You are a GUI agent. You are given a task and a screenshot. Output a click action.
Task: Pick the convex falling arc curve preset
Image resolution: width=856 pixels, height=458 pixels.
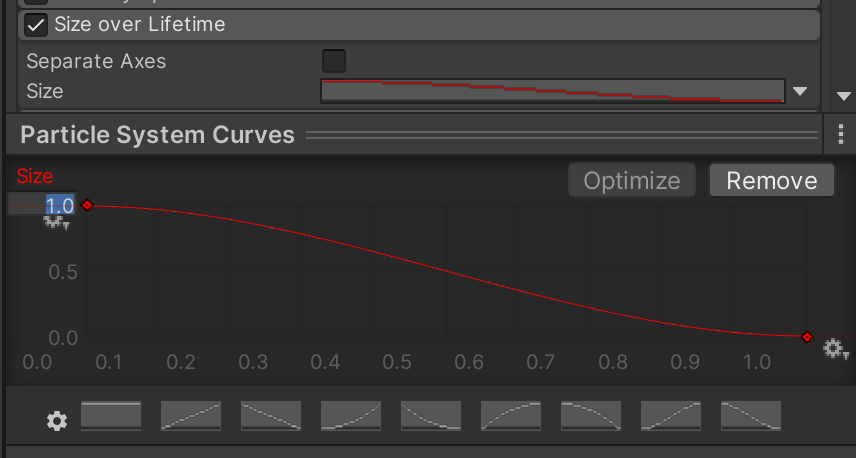pos(591,416)
